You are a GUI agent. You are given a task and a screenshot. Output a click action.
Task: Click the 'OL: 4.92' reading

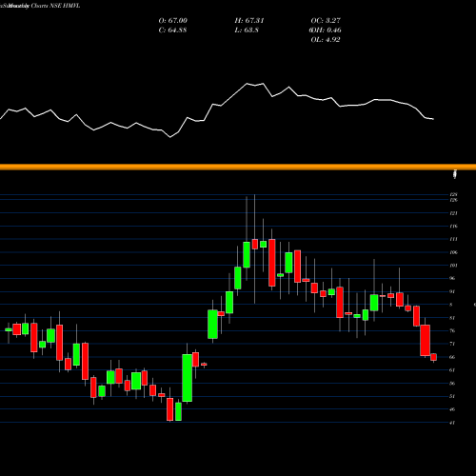326,40
